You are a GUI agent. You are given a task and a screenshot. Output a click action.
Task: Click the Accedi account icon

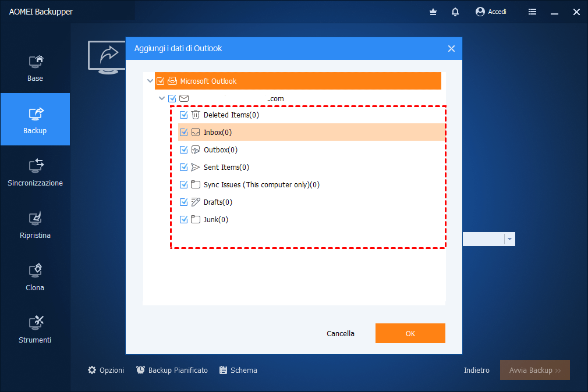tap(480, 12)
